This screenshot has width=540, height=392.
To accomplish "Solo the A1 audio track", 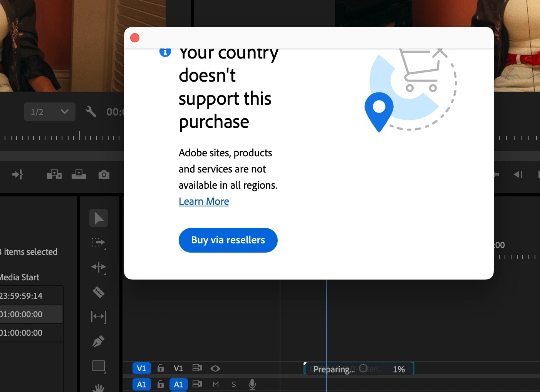I will click(x=234, y=384).
